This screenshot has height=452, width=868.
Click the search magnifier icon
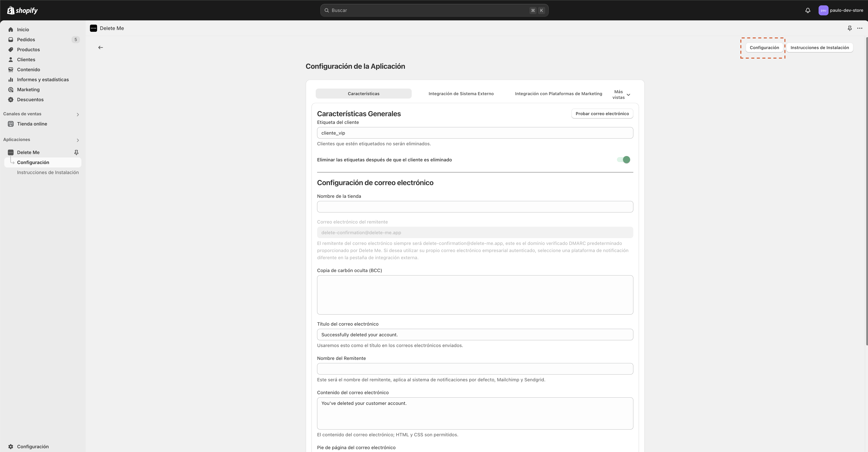tap(327, 11)
